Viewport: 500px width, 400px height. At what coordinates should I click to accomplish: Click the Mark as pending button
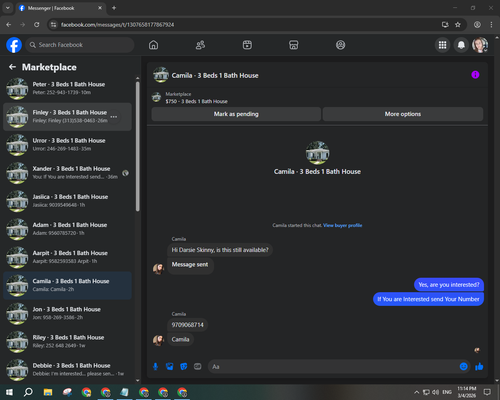pos(236,114)
